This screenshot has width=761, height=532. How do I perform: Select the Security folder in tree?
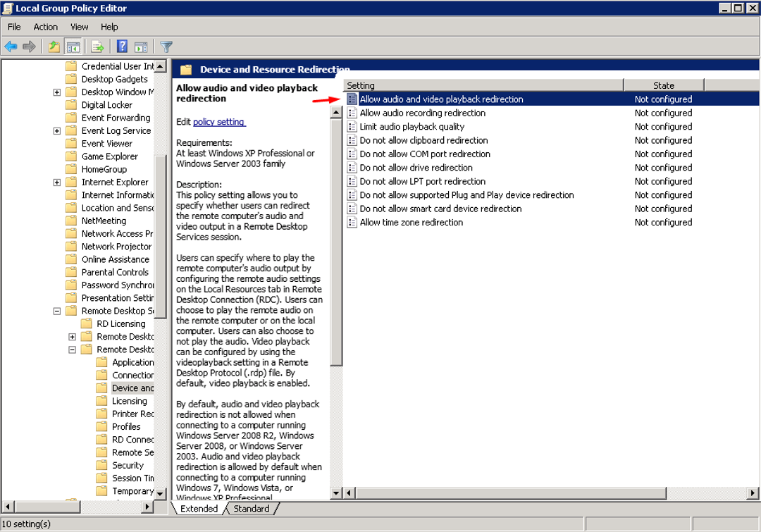pos(128,465)
